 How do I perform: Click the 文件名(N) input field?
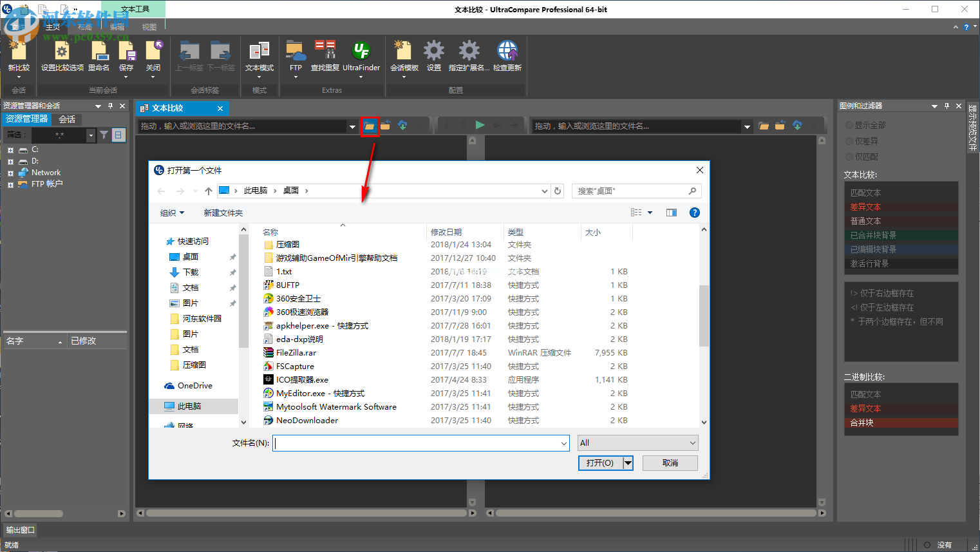tap(420, 443)
